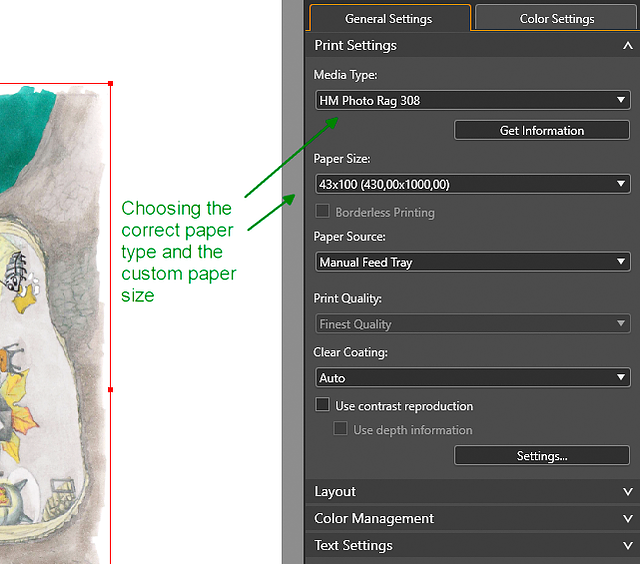The height and width of the screenshot is (564, 640).
Task: Click the artwork preview image
Action: pyautogui.click(x=53, y=324)
